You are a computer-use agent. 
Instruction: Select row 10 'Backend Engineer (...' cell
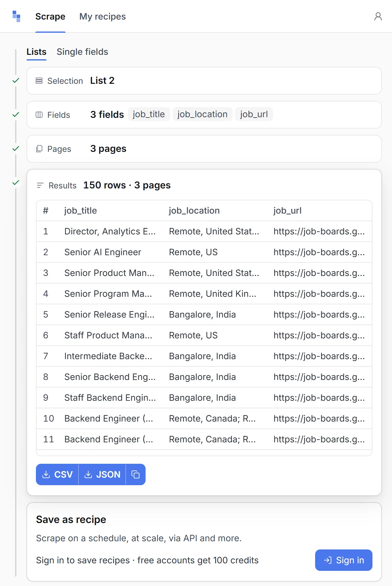click(x=109, y=418)
